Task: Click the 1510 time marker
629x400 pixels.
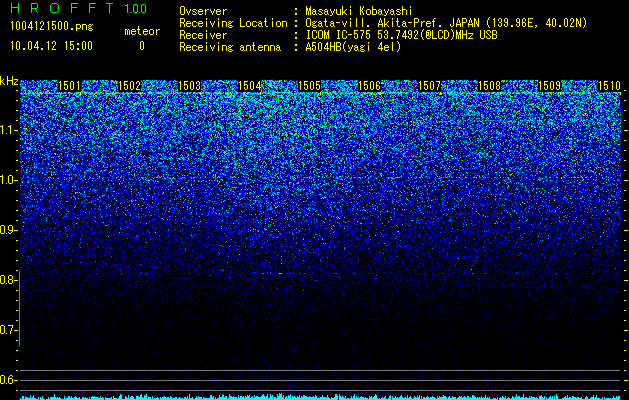Action: pyautogui.click(x=610, y=86)
